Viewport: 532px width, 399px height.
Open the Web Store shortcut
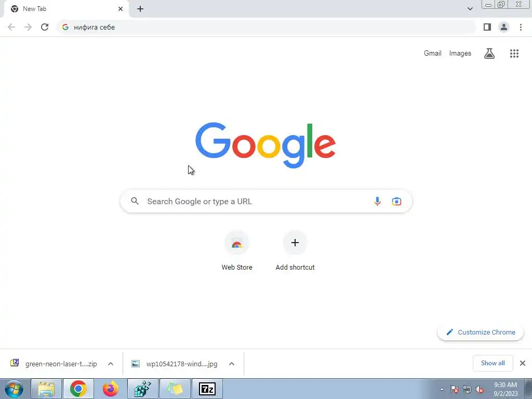[237, 251]
